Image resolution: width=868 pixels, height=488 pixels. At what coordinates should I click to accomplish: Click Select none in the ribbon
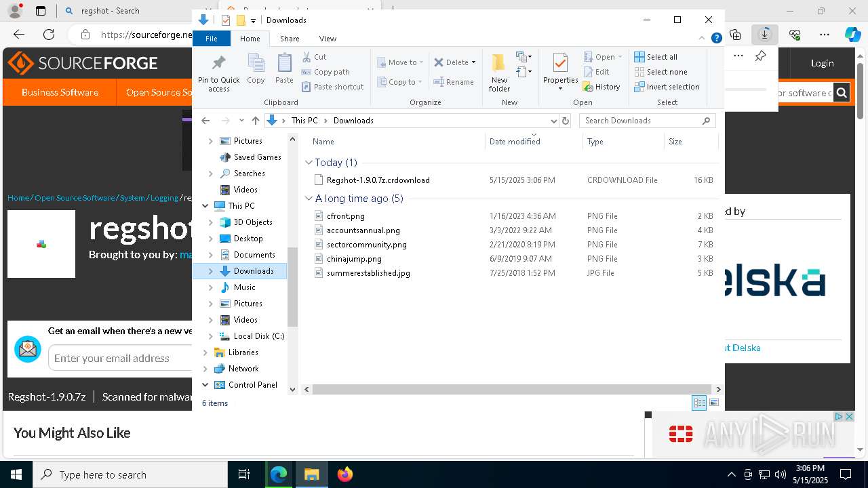coord(660,72)
